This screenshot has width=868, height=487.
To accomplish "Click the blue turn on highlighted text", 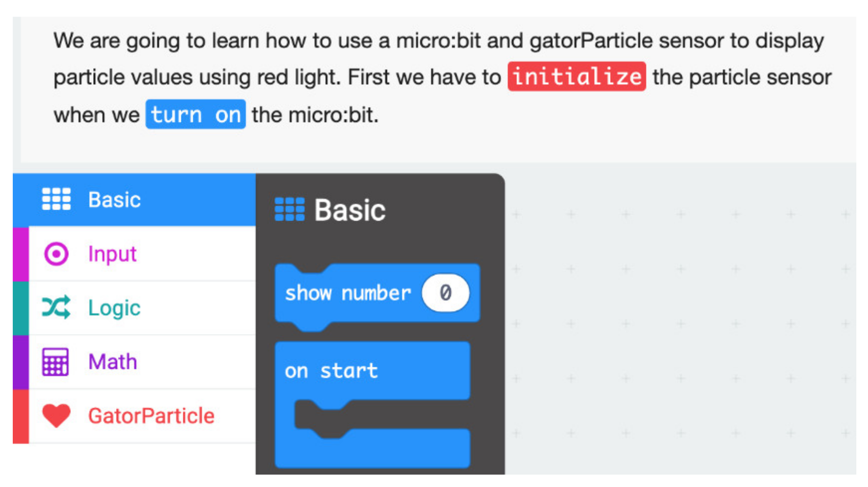I will [x=195, y=114].
